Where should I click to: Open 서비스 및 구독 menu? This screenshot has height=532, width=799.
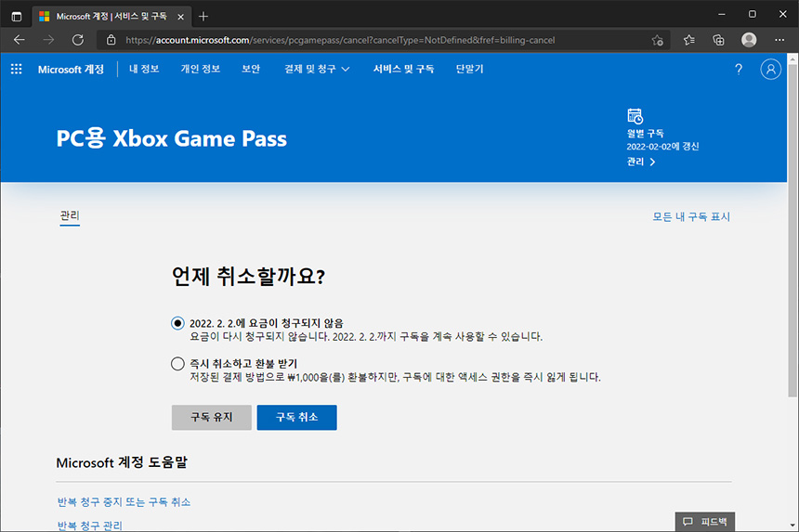403,69
